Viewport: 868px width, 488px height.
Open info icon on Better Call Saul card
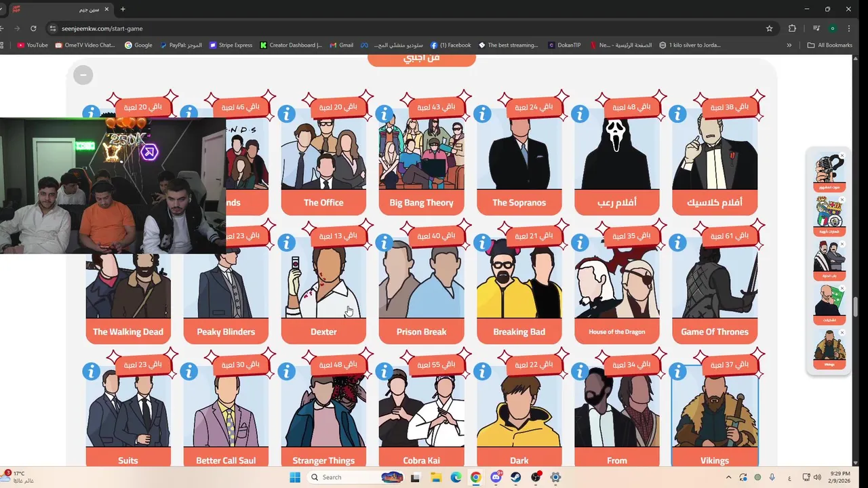[x=189, y=371]
